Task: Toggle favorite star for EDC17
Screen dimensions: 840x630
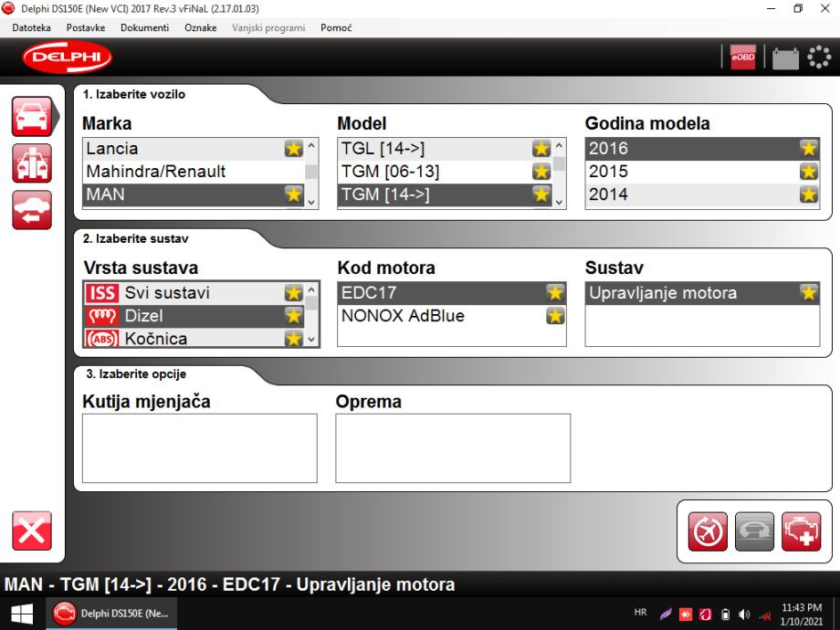Action: point(555,293)
